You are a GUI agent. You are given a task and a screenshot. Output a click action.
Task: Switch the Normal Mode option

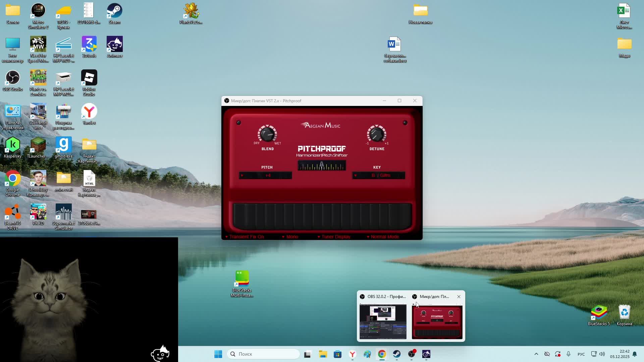coord(383,237)
